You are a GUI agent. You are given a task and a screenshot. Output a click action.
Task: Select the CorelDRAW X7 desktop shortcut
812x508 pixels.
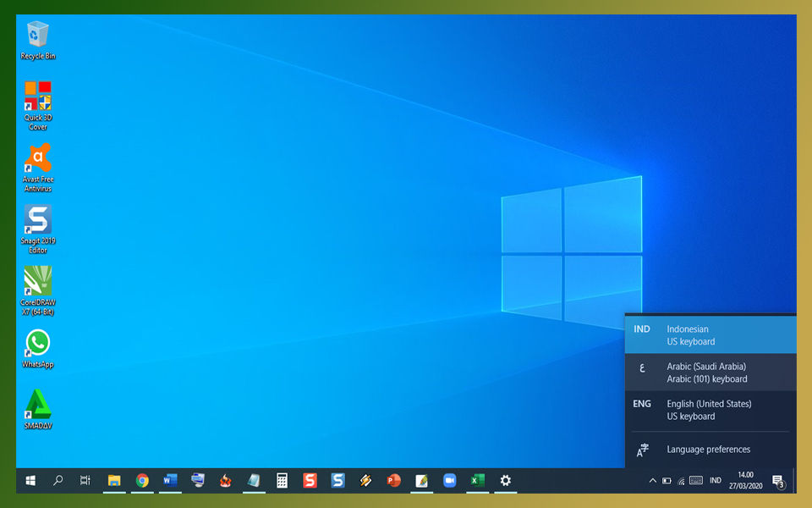pos(38,290)
